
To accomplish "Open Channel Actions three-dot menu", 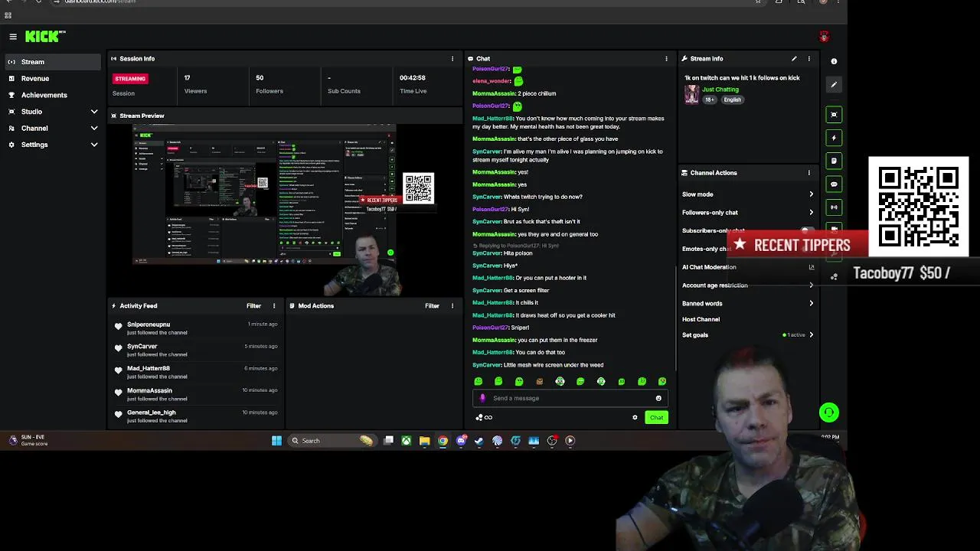I will pyautogui.click(x=808, y=173).
